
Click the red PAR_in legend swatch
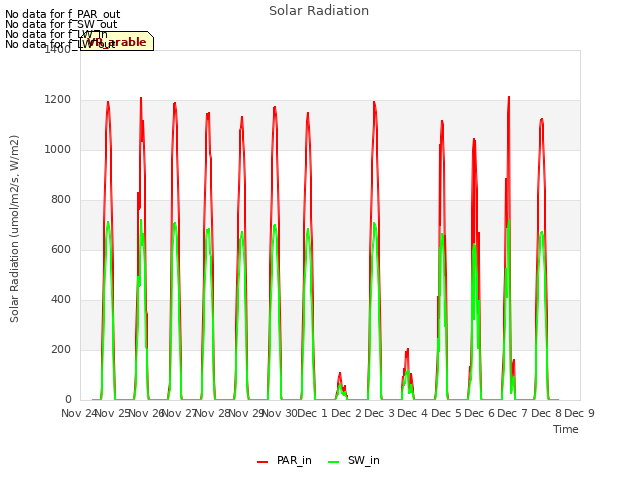pyautogui.click(x=262, y=462)
